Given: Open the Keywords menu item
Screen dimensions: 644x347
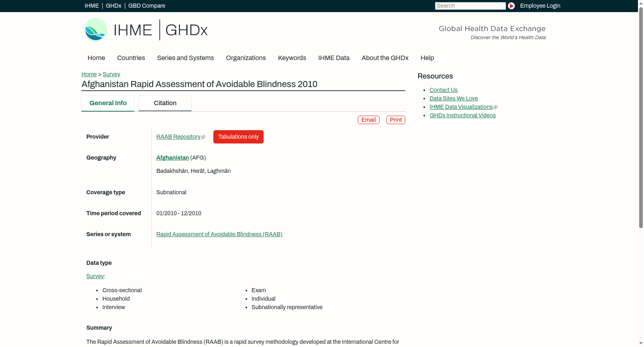Looking at the screenshot, I should [292, 58].
